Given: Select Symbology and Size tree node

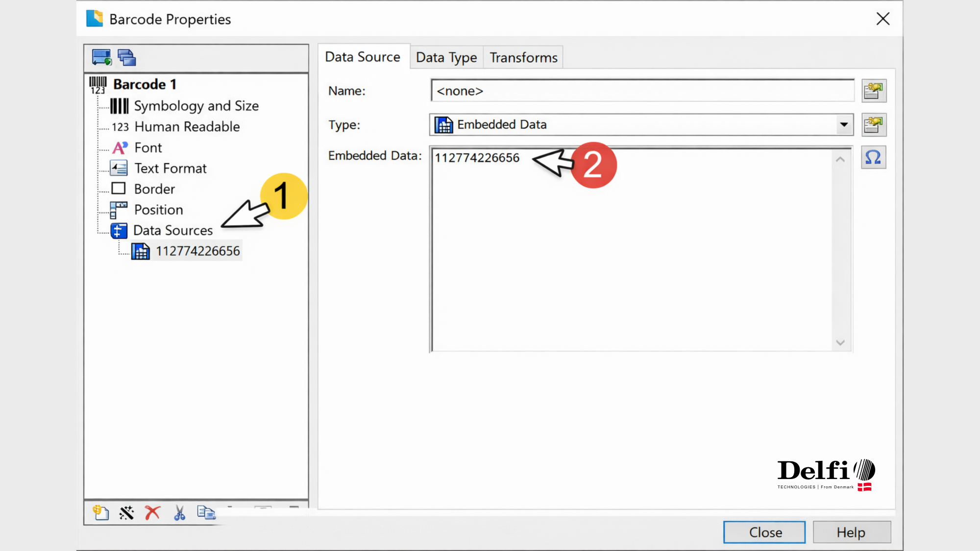Looking at the screenshot, I should coord(196,106).
